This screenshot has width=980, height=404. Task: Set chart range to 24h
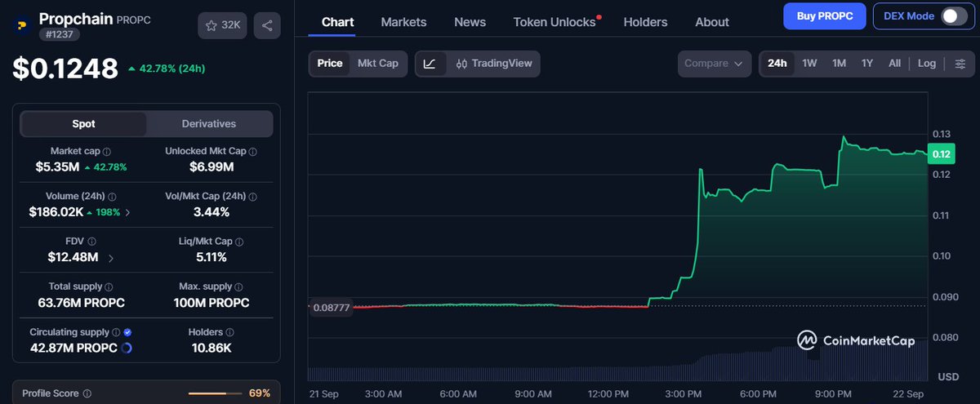tap(777, 64)
